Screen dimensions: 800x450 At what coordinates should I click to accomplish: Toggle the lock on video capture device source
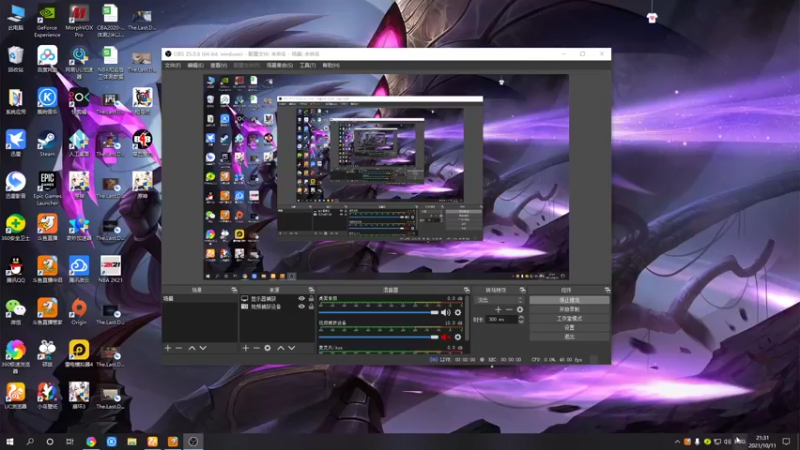pyautogui.click(x=311, y=307)
